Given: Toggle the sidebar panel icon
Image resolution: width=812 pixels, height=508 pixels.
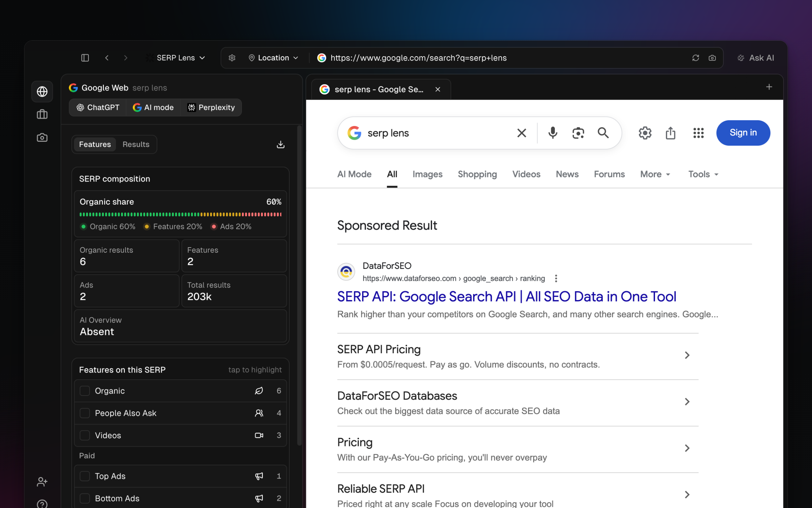Looking at the screenshot, I should point(85,58).
